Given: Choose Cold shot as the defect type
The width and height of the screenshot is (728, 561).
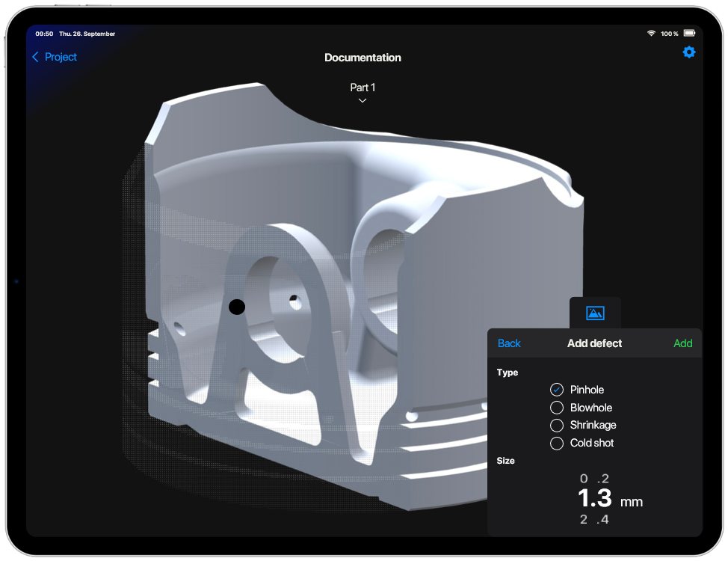Looking at the screenshot, I should point(557,443).
